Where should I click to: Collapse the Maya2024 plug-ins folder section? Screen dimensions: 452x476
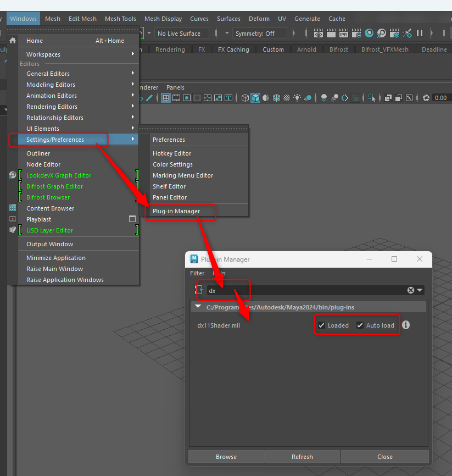198,307
